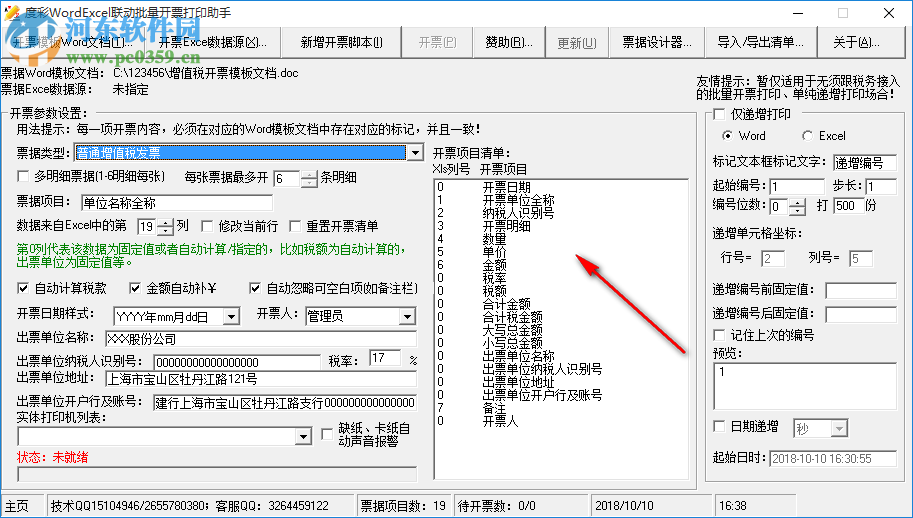The height and width of the screenshot is (518, 913).
Task: Uncheck 自动忽略可空白项 checkbox
Action: point(254,288)
